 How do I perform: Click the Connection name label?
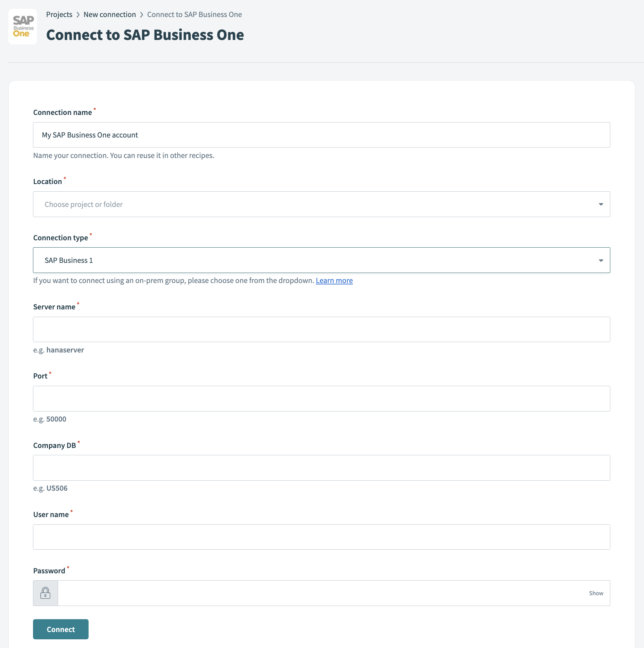pos(63,112)
